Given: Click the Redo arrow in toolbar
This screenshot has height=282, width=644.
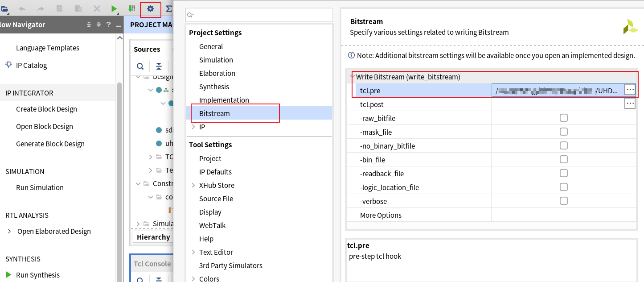Looking at the screenshot, I should pyautogui.click(x=40, y=8).
